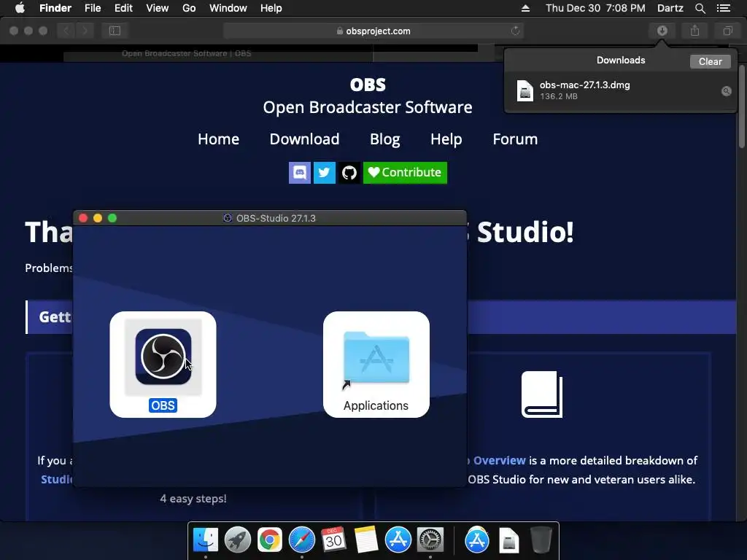The width and height of the screenshot is (747, 560).
Task: Show all tabs overview icon in Safari
Action: [x=727, y=31]
